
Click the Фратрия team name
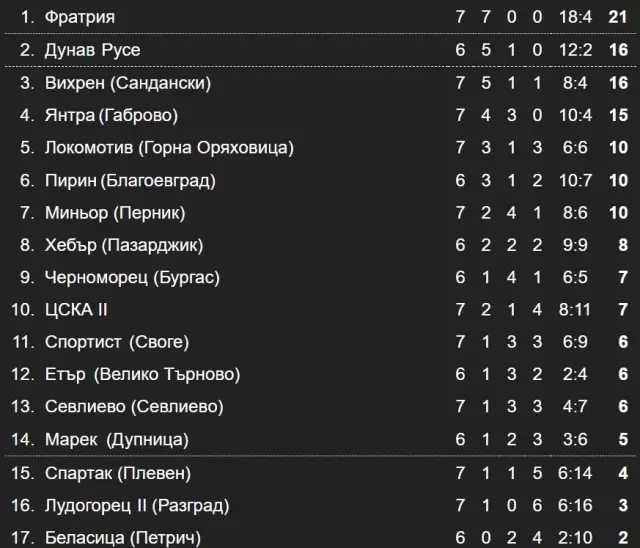(80, 17)
